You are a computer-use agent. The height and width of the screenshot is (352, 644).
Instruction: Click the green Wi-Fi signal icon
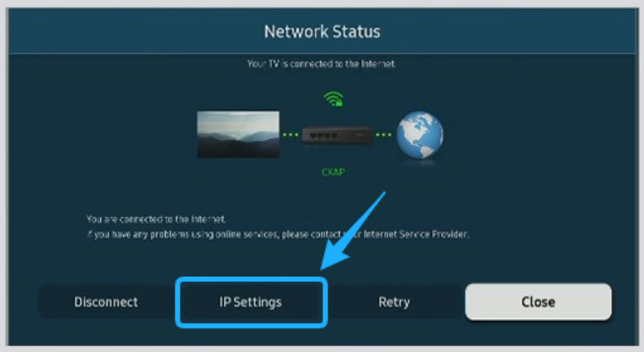(x=333, y=99)
